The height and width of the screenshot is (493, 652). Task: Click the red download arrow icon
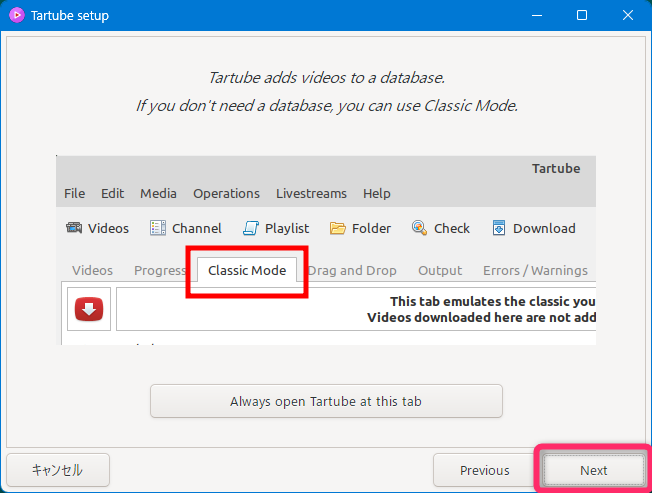89,310
